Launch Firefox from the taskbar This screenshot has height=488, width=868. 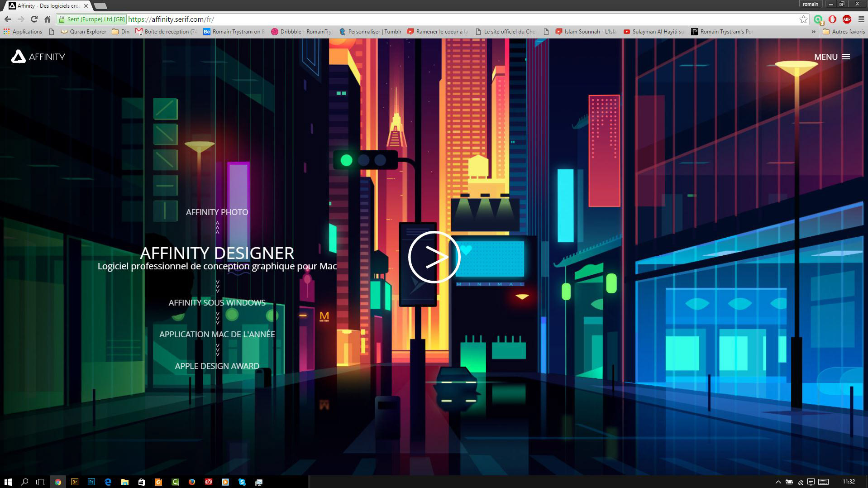click(192, 482)
